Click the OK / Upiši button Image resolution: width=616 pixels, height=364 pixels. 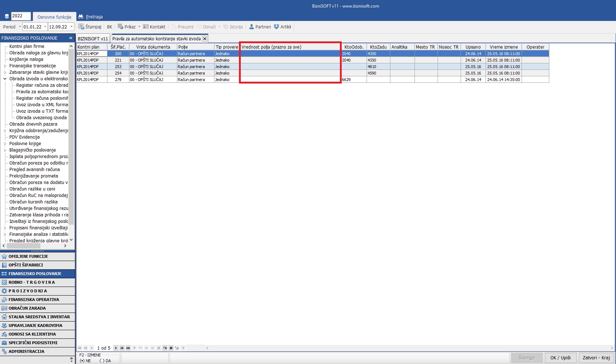(x=560, y=358)
